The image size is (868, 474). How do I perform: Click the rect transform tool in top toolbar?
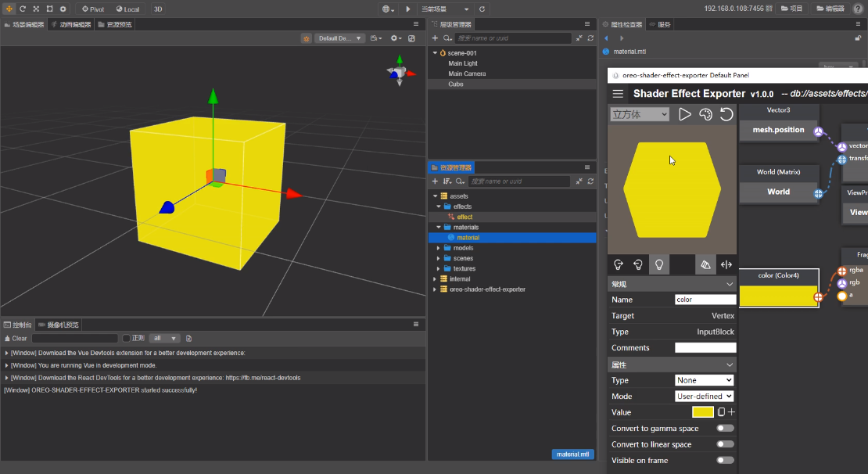click(x=49, y=9)
